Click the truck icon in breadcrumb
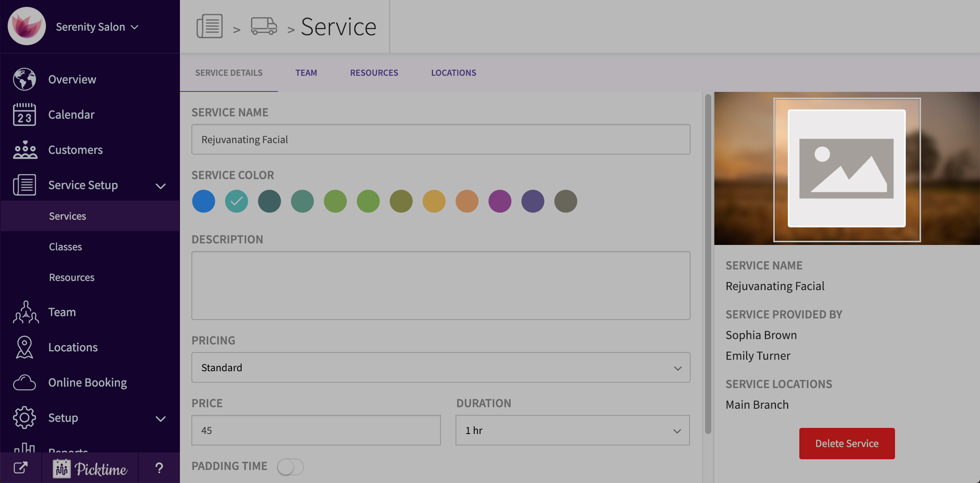This screenshot has width=980, height=483. point(264,26)
